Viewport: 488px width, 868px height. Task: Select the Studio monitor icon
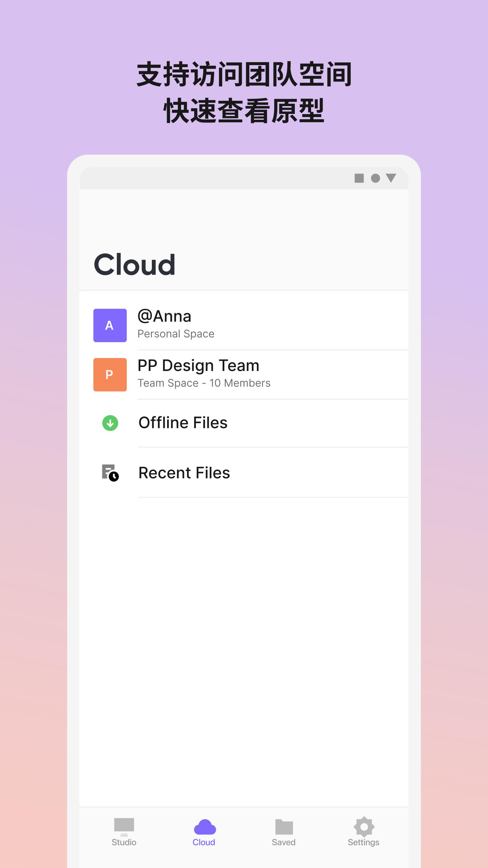tap(124, 827)
